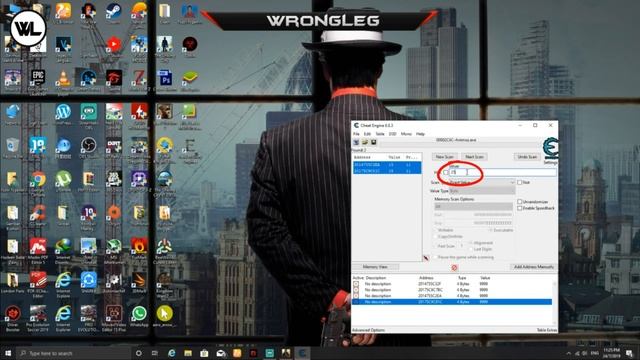Open Table Extras at bottom right
This screenshot has height=360, width=640.
tap(547, 330)
